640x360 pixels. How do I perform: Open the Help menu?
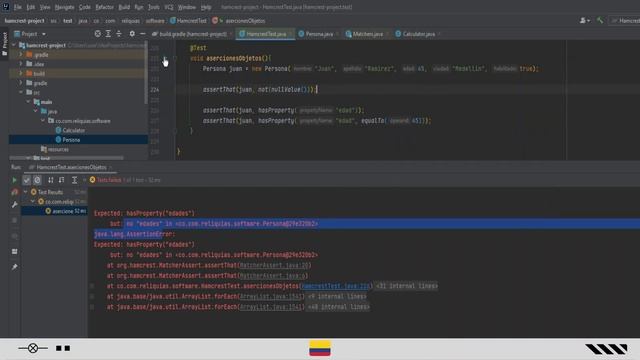pyautogui.click(x=206, y=7)
